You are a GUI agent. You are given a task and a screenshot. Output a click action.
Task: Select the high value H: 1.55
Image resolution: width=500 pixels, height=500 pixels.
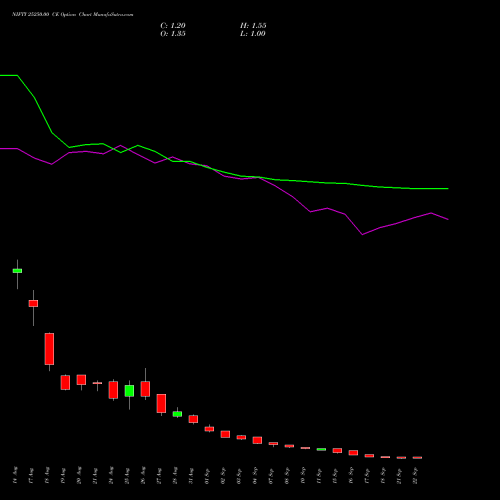(x=253, y=26)
